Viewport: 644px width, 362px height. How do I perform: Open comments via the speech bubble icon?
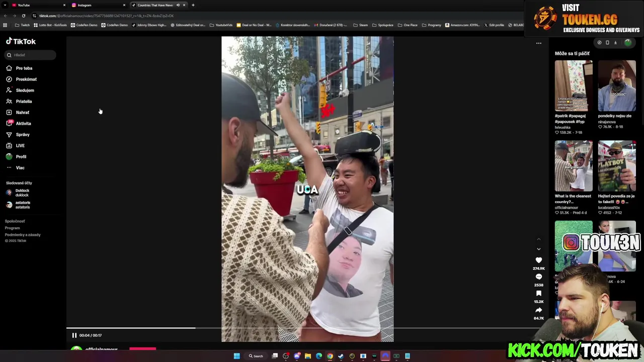(x=538, y=277)
